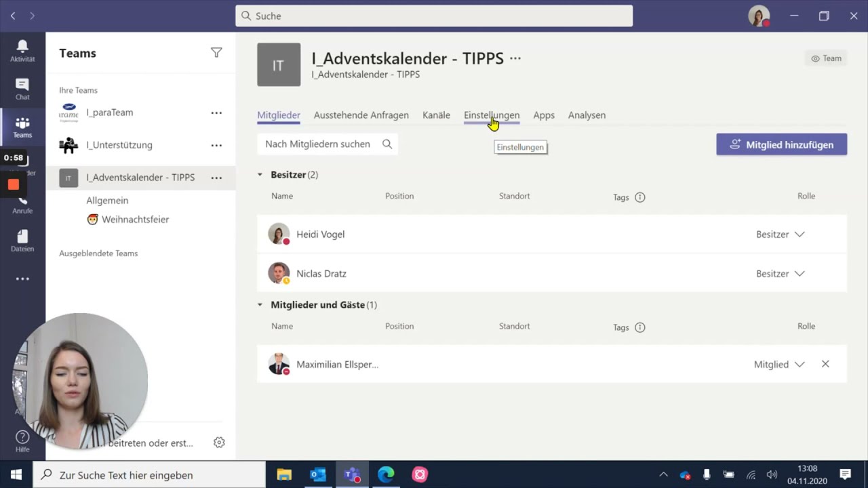Open Allgemein channel

coord(107,201)
